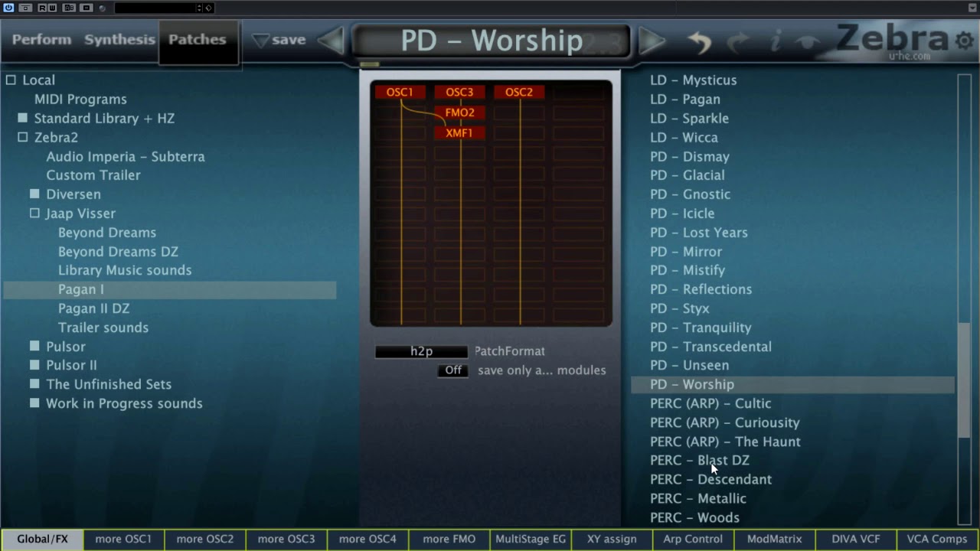The height and width of the screenshot is (551, 980).
Task: Expand the Pulsor folder
Action: (x=34, y=347)
